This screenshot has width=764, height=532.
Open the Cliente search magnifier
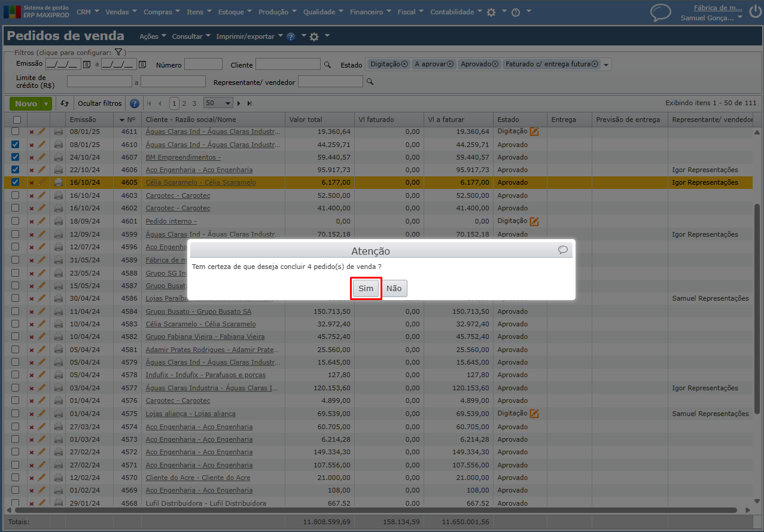click(x=327, y=65)
